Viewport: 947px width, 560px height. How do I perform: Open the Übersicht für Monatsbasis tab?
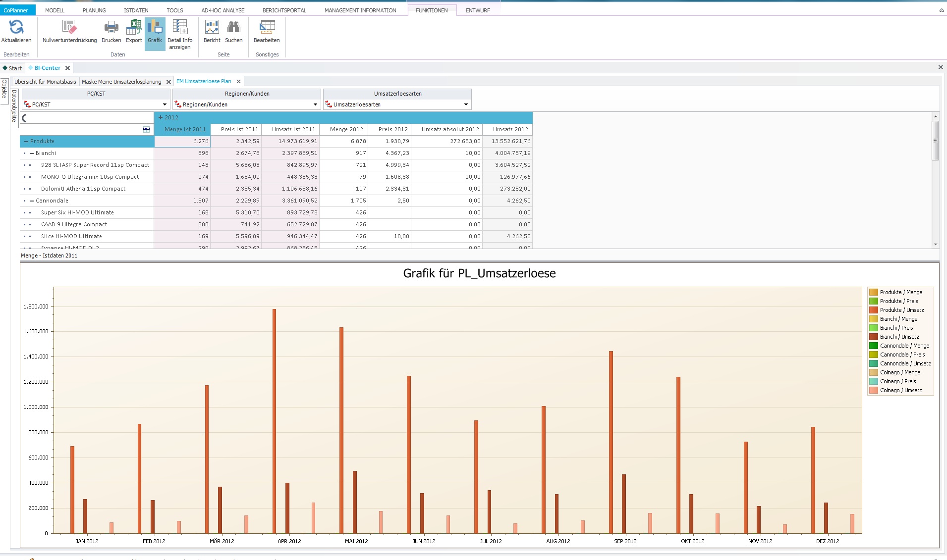tap(46, 82)
